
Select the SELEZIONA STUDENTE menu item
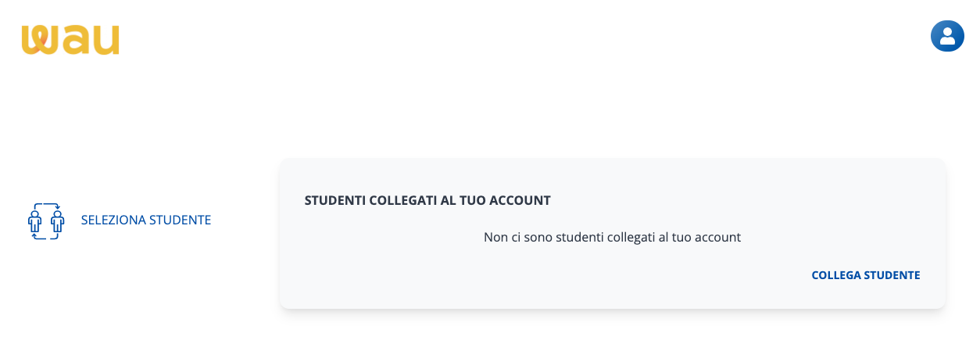coord(145,220)
